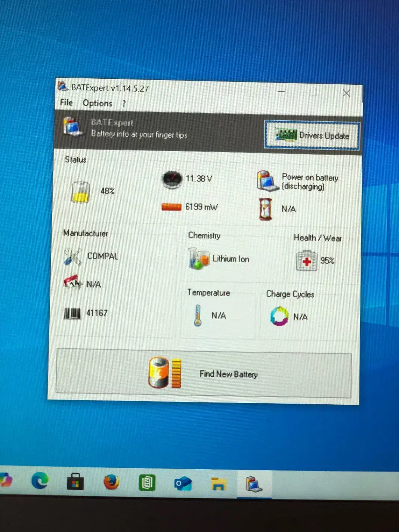Click the Find New Battery button
The width and height of the screenshot is (399, 532).
click(204, 373)
